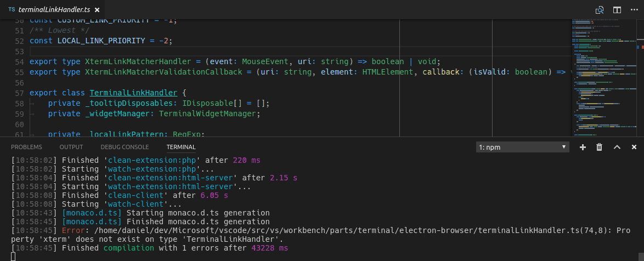Viewport: 644px width, 261px height.
Task: Kill the terminal using the trash icon
Action: 600,147
